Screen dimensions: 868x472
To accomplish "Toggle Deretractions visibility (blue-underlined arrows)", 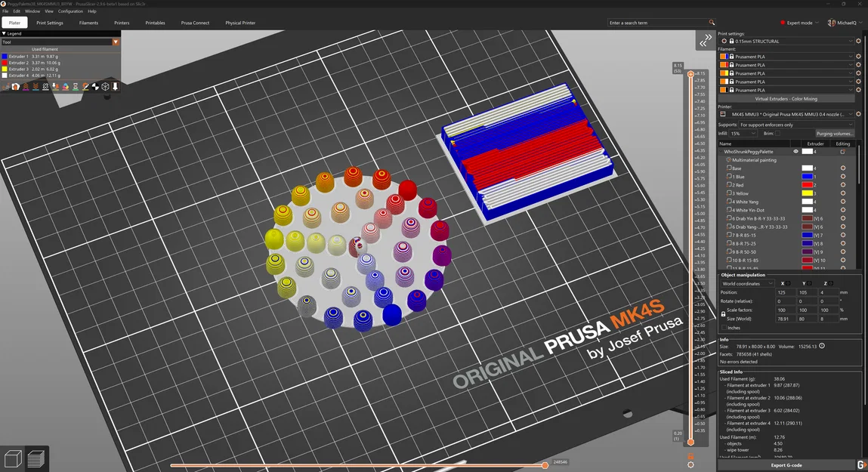I will pos(36,87).
